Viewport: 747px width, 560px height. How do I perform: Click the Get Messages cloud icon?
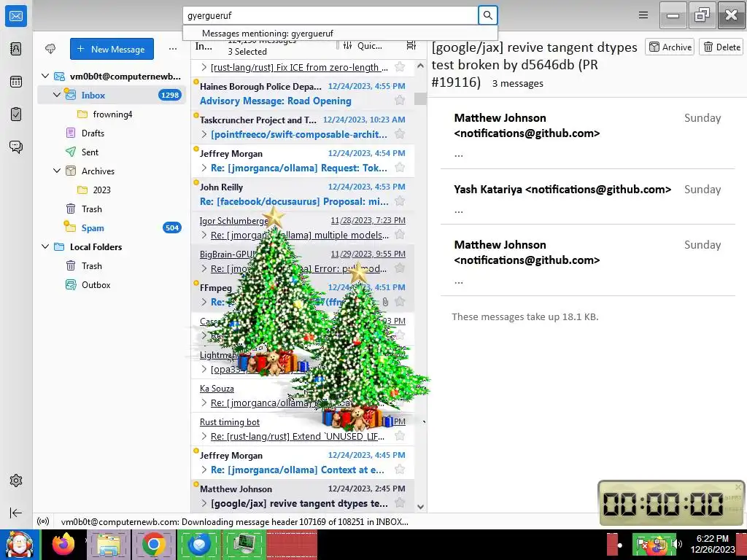pos(50,49)
